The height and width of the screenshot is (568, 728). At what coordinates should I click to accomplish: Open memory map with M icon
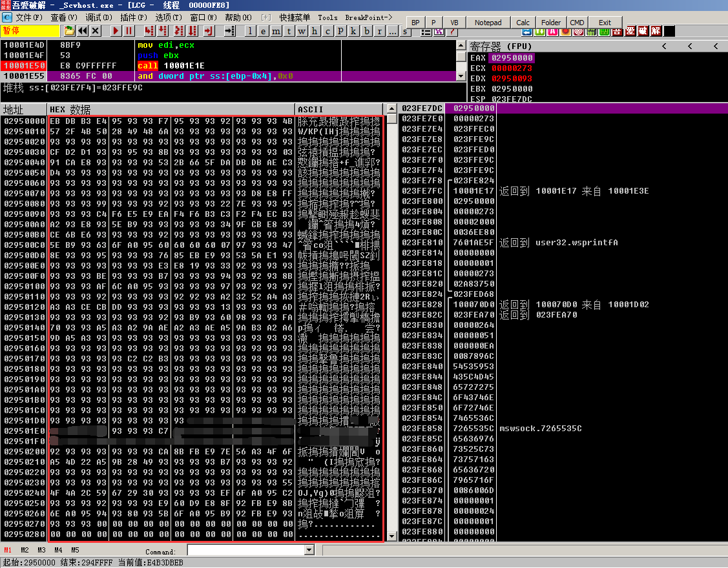[x=275, y=30]
